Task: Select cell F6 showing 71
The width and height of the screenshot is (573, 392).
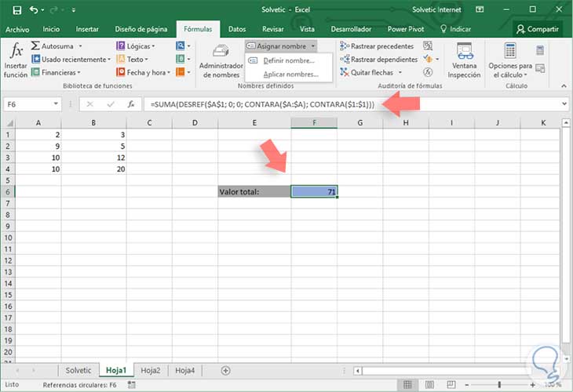Action: tap(314, 191)
